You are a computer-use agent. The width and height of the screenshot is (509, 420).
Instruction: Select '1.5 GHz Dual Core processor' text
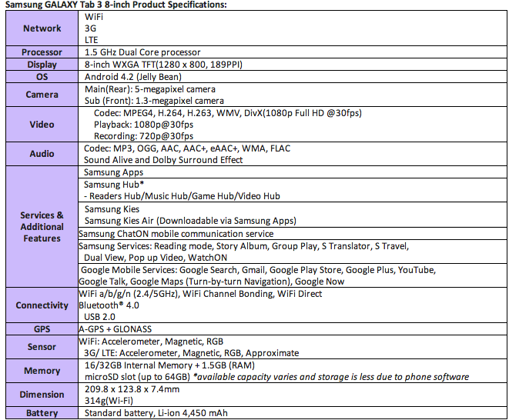pos(142,52)
